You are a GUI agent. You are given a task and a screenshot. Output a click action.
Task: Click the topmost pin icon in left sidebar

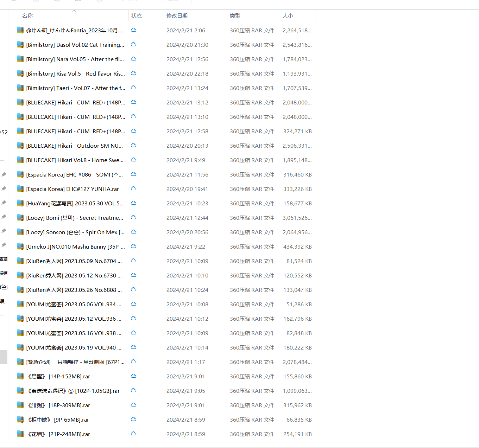coord(4,174)
